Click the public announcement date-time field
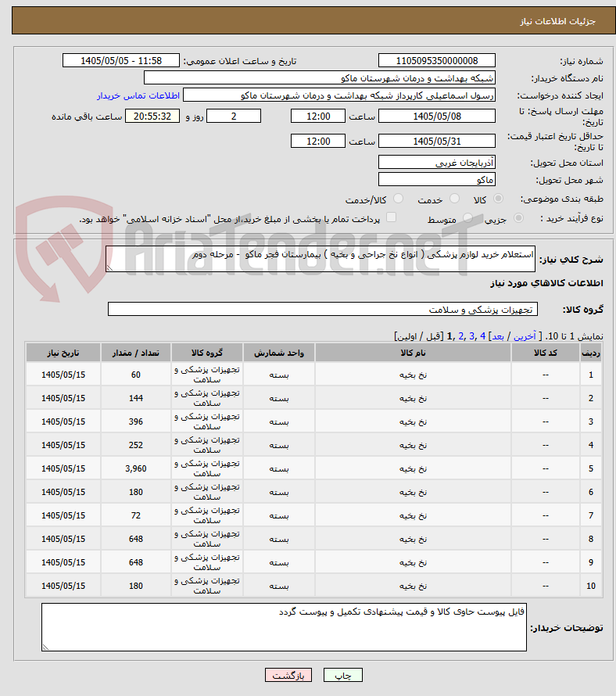The width and height of the screenshot is (616, 696). (x=121, y=60)
